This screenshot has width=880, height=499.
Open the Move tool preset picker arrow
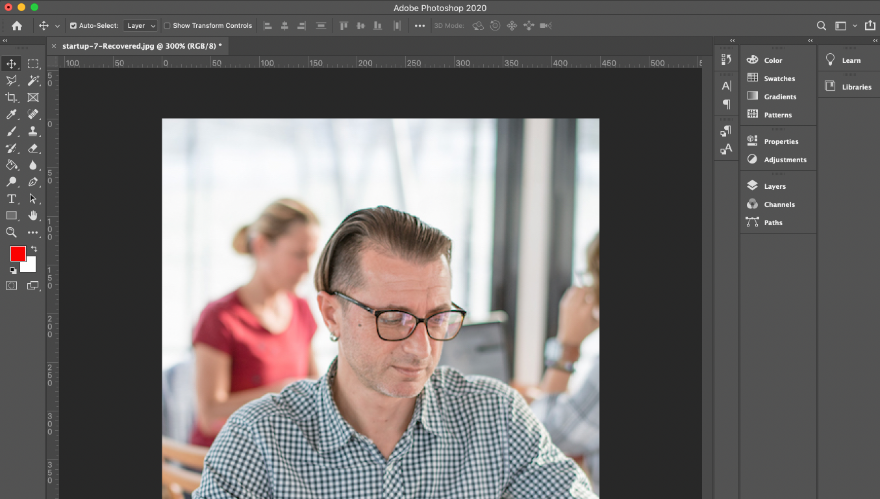click(x=57, y=25)
